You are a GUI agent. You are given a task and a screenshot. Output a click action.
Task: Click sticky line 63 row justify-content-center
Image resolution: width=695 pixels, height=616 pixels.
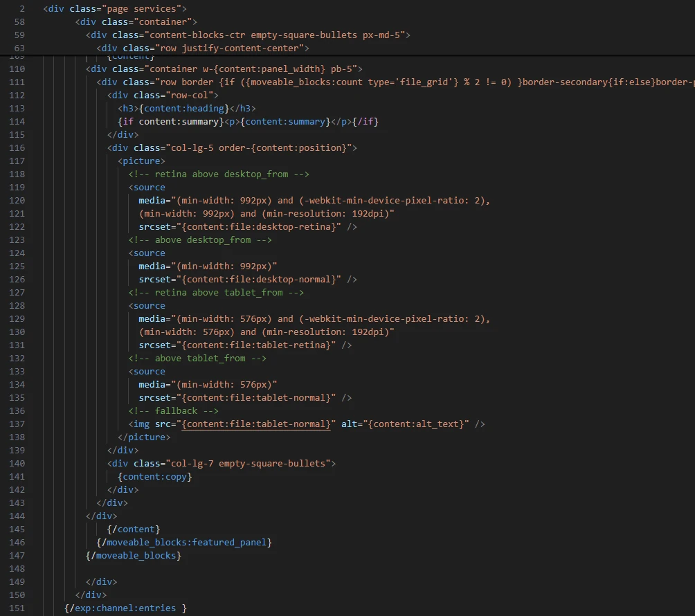(x=203, y=48)
